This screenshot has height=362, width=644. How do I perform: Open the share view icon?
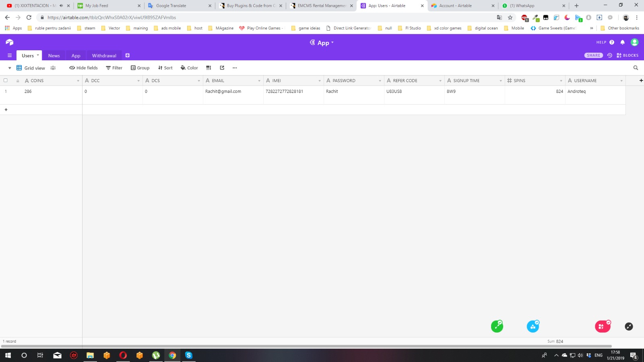(222, 68)
